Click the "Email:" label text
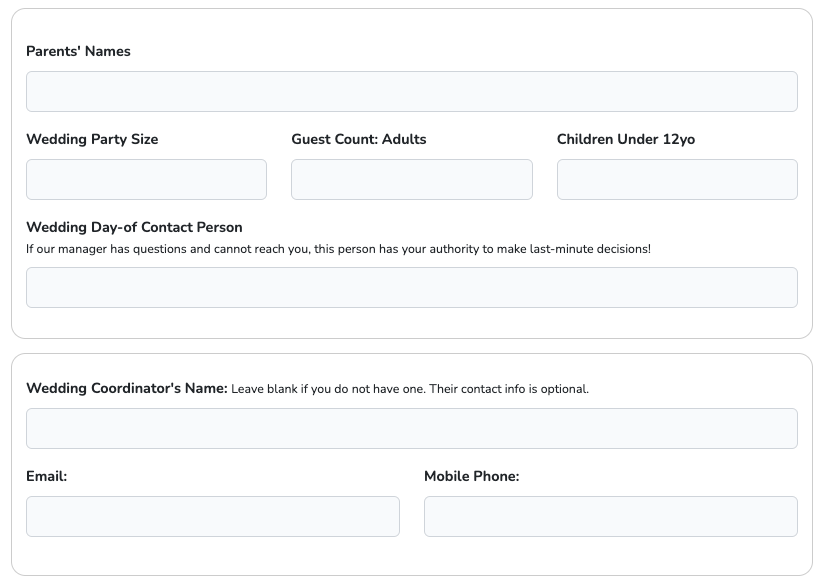This screenshot has width=827, height=582. pos(46,476)
